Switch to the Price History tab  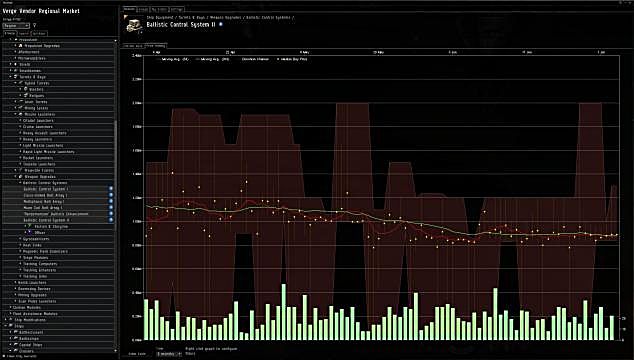(156, 46)
